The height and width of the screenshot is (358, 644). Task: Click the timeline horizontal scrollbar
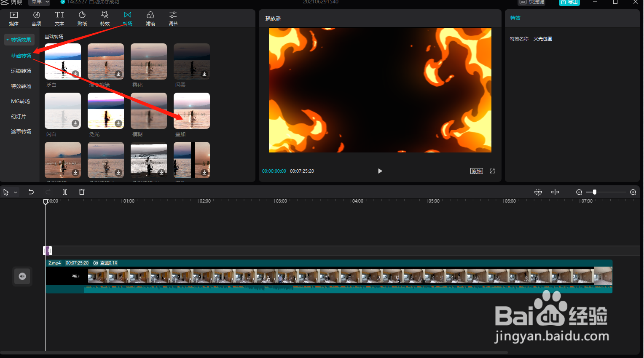[254, 353]
